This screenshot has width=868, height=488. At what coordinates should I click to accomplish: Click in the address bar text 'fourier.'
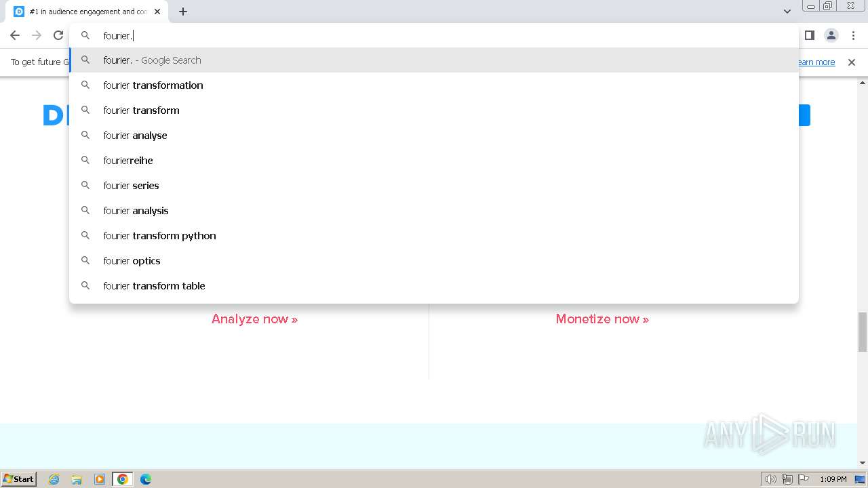pos(118,36)
